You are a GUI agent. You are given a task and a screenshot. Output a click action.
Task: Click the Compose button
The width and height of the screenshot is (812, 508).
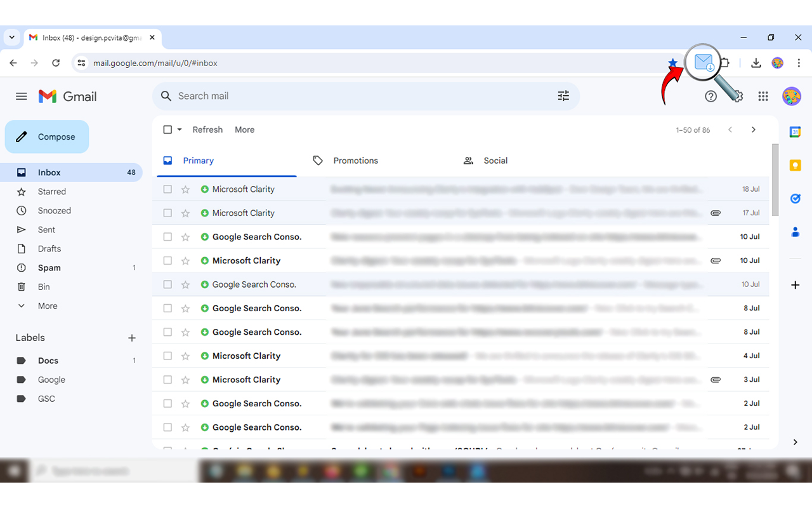(47, 137)
